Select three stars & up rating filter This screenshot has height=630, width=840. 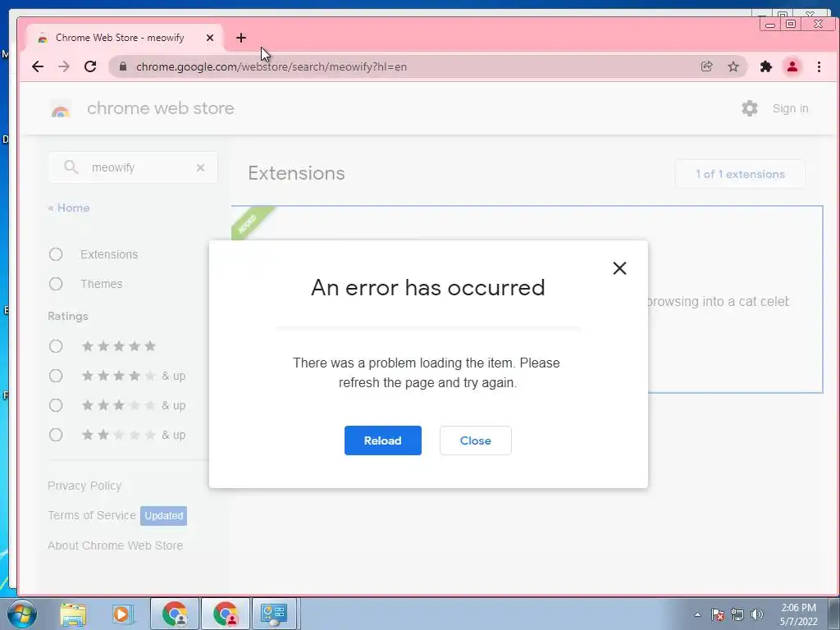56,405
